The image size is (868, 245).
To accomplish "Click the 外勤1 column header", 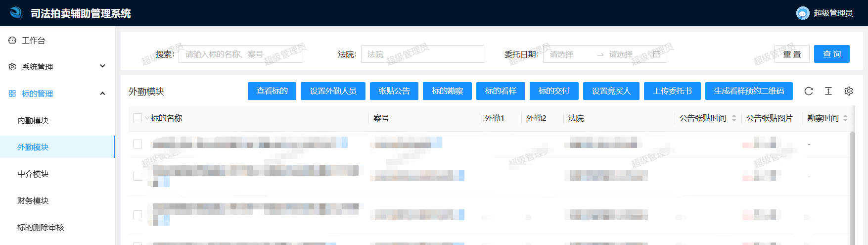I will [494, 118].
